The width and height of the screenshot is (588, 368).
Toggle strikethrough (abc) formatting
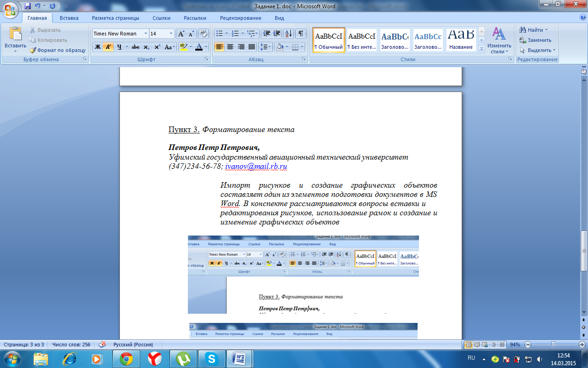coord(136,47)
